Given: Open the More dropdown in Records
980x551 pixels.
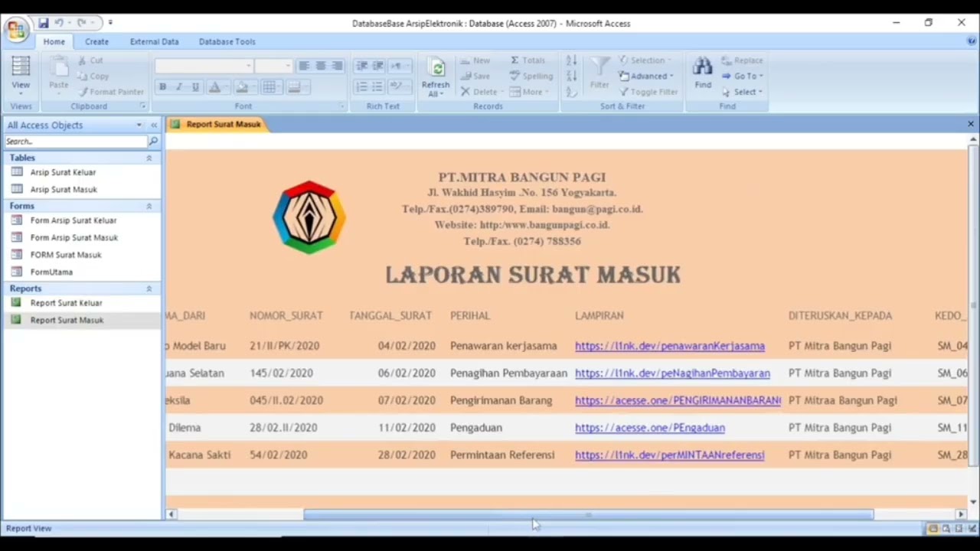Looking at the screenshot, I should 529,92.
